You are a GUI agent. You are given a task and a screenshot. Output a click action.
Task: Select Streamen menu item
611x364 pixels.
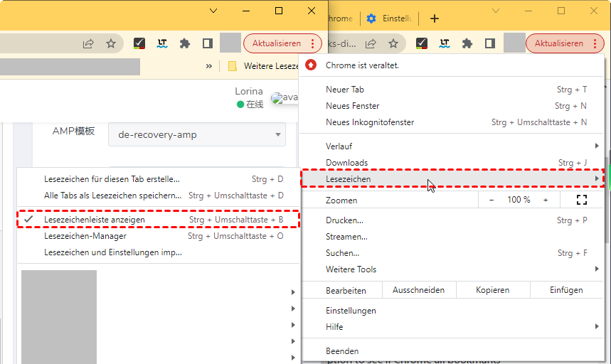[452, 237]
